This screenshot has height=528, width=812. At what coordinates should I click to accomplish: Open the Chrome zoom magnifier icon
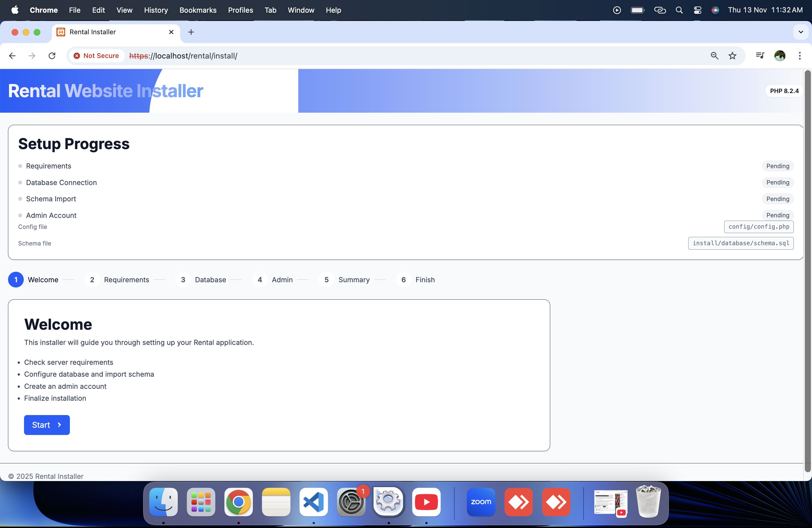tap(715, 56)
